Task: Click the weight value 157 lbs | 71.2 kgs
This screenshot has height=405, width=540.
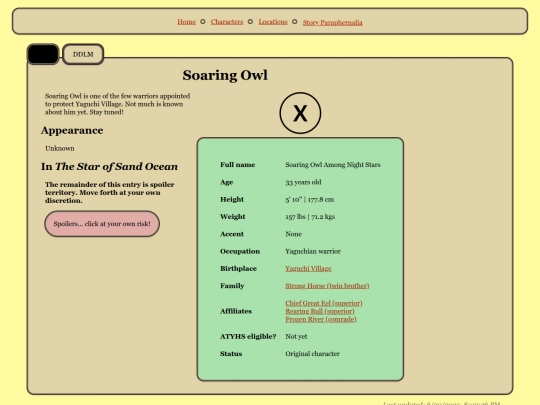Action: point(310,217)
